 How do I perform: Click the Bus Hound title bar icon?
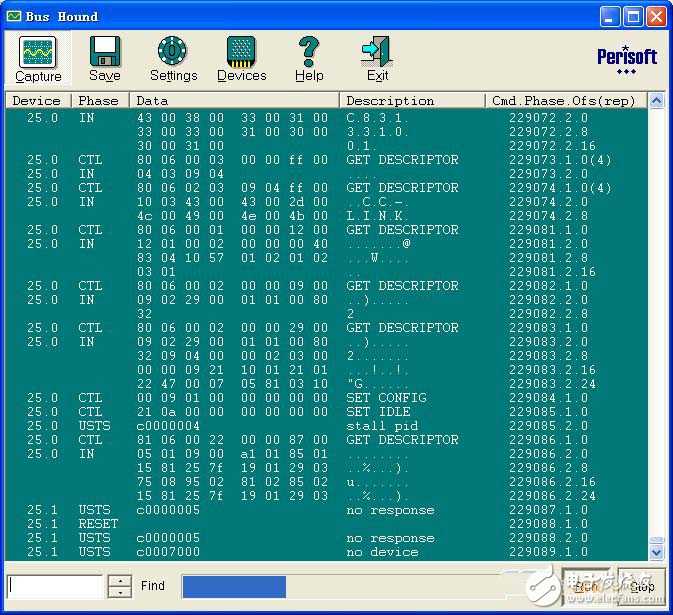(x=14, y=16)
